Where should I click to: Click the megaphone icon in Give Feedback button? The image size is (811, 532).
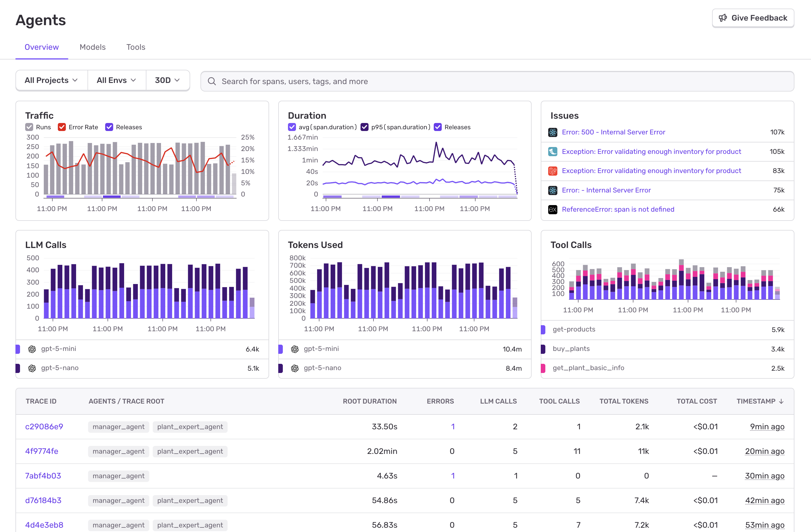coord(723,18)
